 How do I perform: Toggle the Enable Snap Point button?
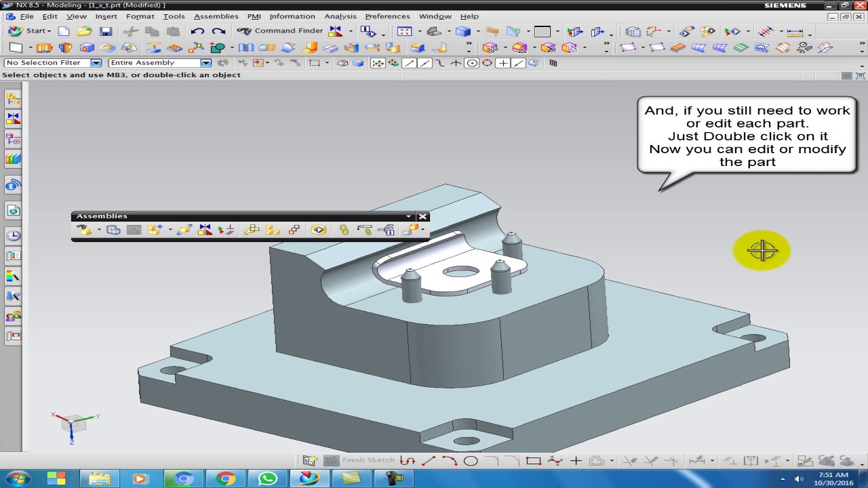pyautogui.click(x=378, y=62)
